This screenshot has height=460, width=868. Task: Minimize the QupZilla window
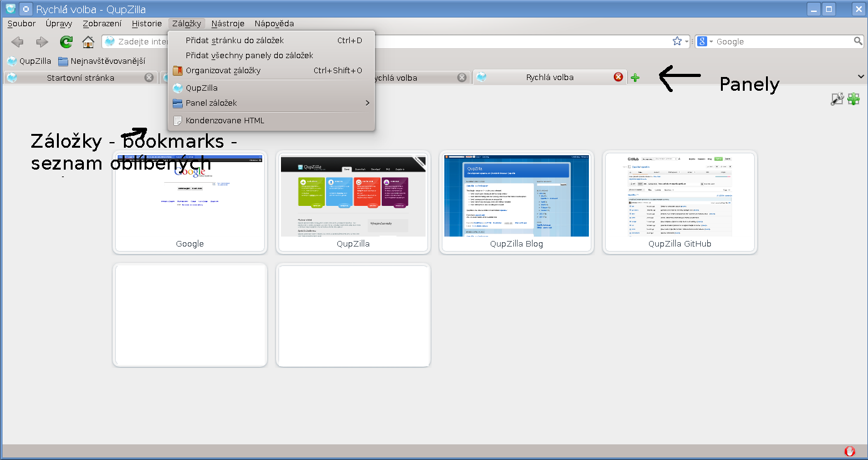(x=814, y=9)
